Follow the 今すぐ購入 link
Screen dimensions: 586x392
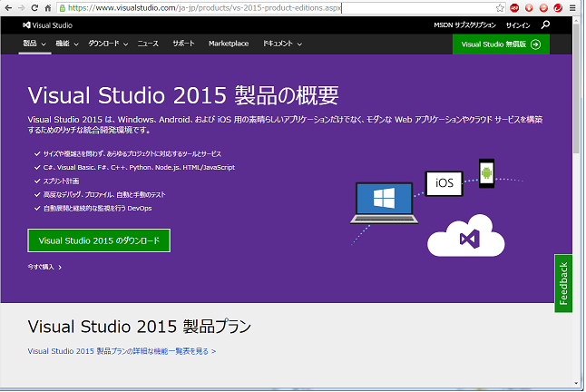coord(44,267)
